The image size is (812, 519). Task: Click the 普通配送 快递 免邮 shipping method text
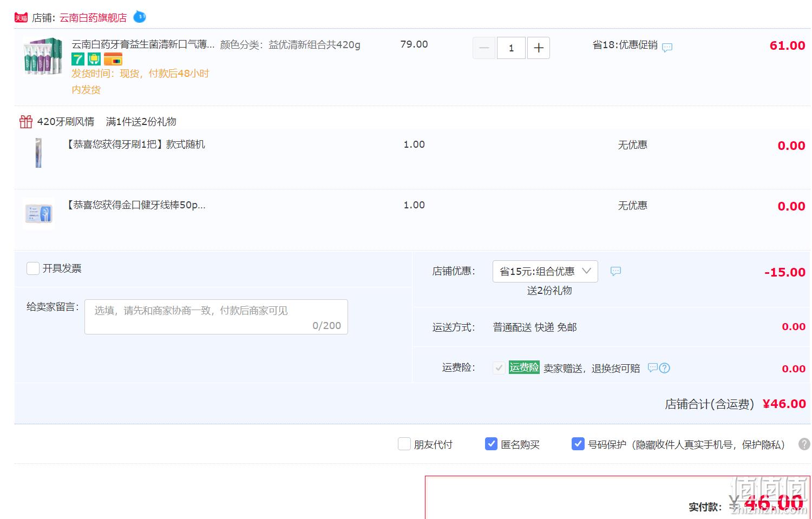tap(535, 327)
